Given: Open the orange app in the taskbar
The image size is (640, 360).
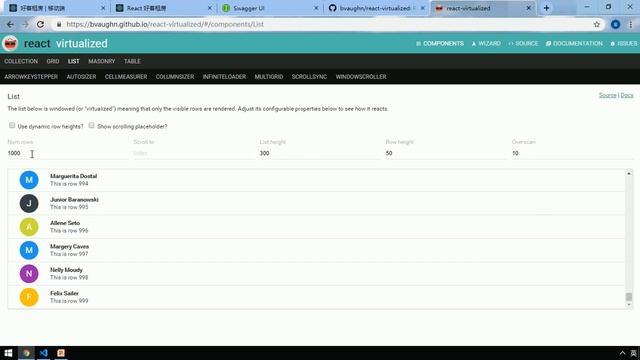Looking at the screenshot, I should (61, 353).
